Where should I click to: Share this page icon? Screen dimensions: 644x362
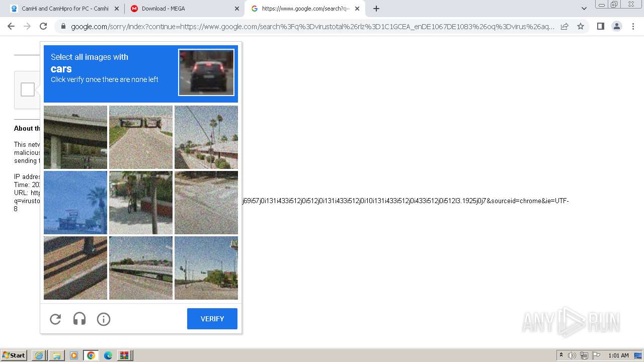(x=565, y=26)
